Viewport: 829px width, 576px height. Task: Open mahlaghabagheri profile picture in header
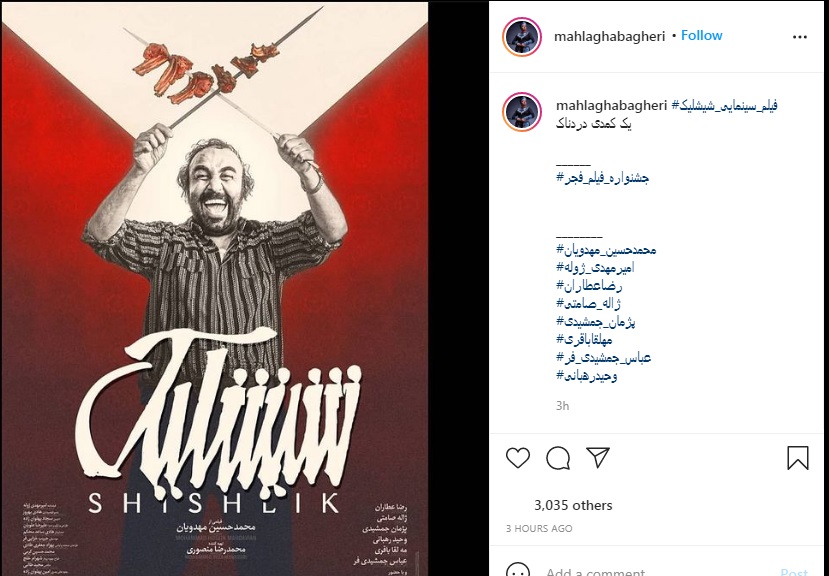pyautogui.click(x=522, y=36)
